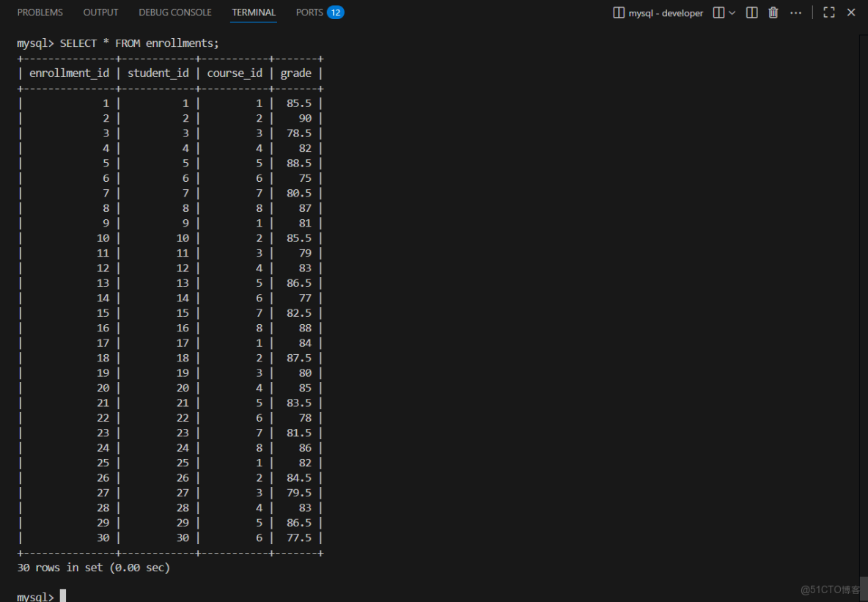The image size is (868, 602).
Task: Click grade value 80 in row 19
Action: (x=305, y=372)
